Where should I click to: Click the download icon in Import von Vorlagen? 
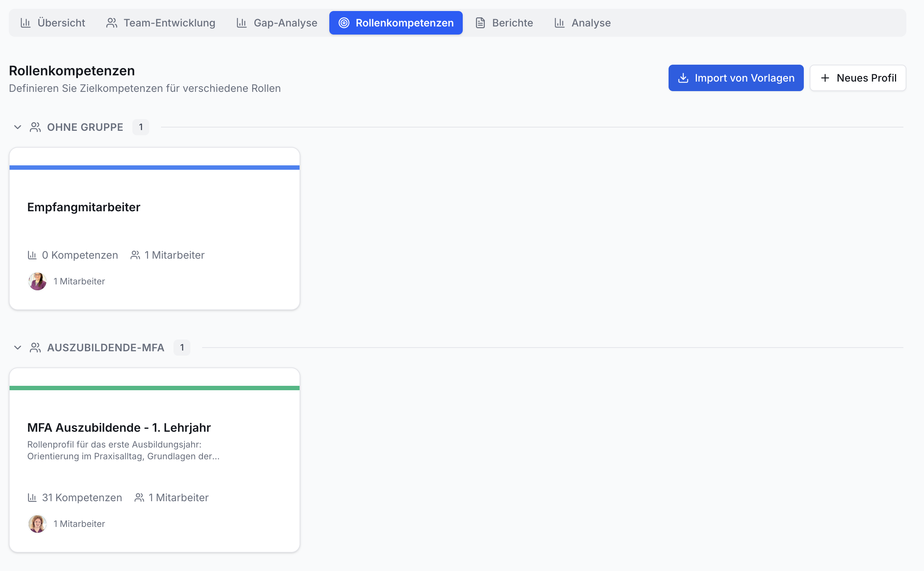tap(683, 78)
